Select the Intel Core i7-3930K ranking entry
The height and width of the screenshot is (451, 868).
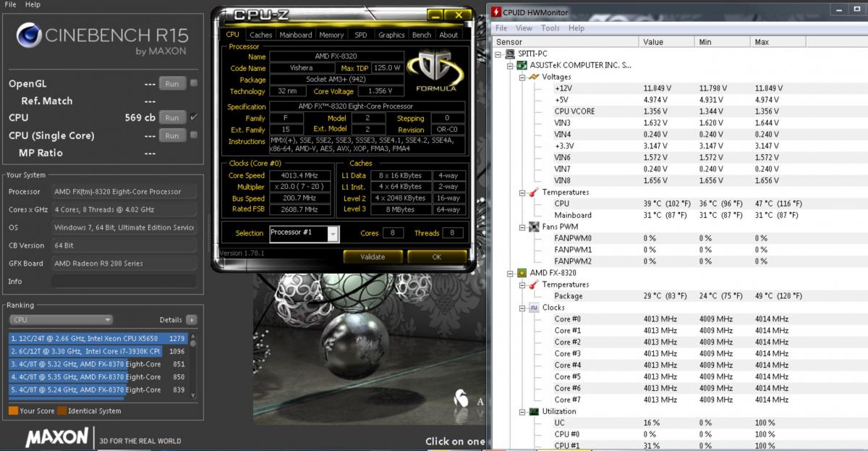pyautogui.click(x=98, y=351)
